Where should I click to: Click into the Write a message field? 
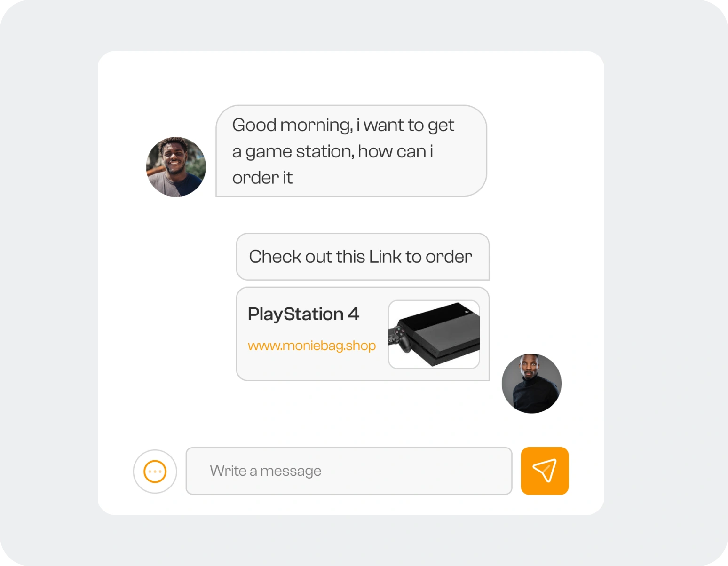pos(349,471)
